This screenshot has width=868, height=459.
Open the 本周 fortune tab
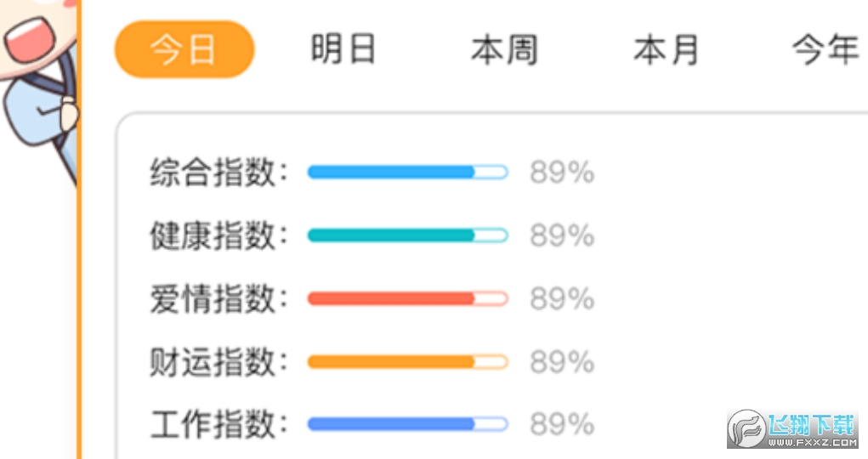[x=504, y=49]
